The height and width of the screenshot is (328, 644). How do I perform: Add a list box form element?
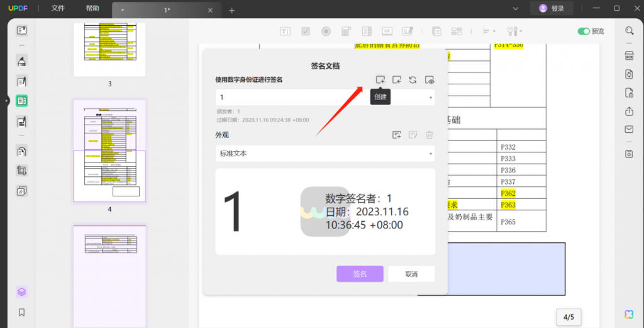click(x=367, y=31)
